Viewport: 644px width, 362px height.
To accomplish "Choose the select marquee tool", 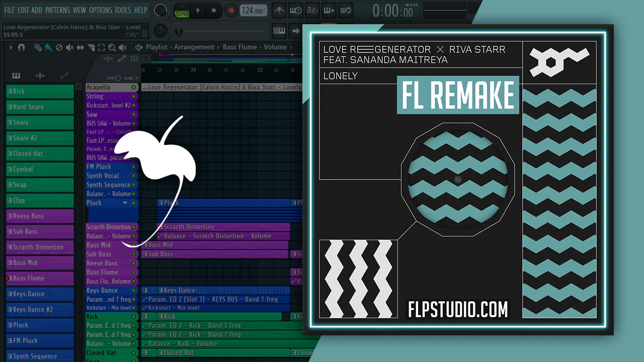I will (101, 47).
